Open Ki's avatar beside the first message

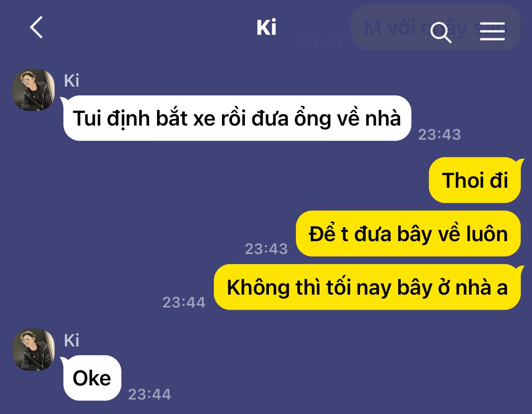[34, 90]
